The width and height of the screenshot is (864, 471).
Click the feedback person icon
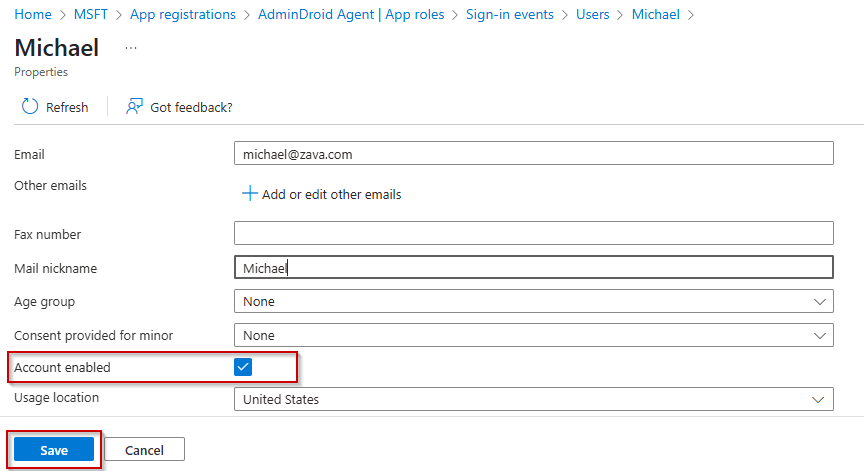tap(134, 107)
